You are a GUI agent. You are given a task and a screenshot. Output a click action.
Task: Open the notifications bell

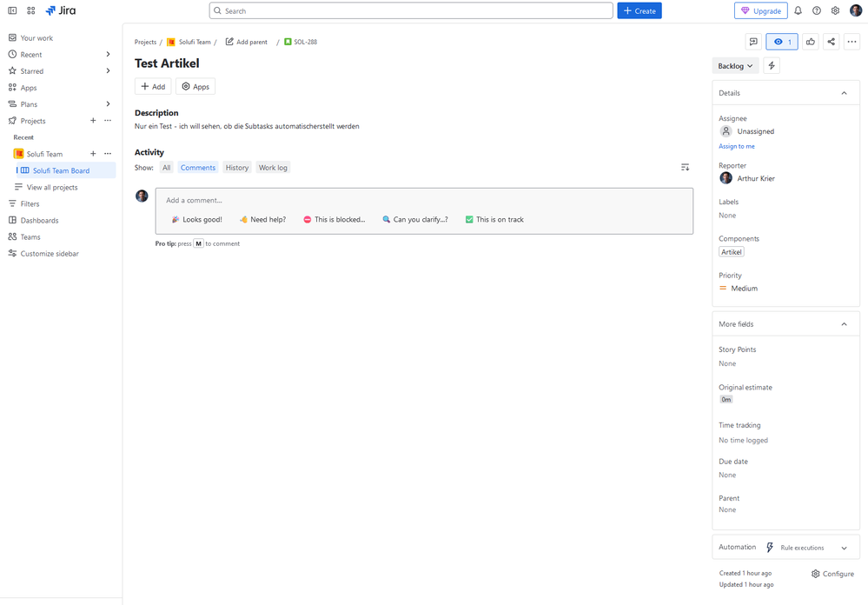pyautogui.click(x=798, y=10)
